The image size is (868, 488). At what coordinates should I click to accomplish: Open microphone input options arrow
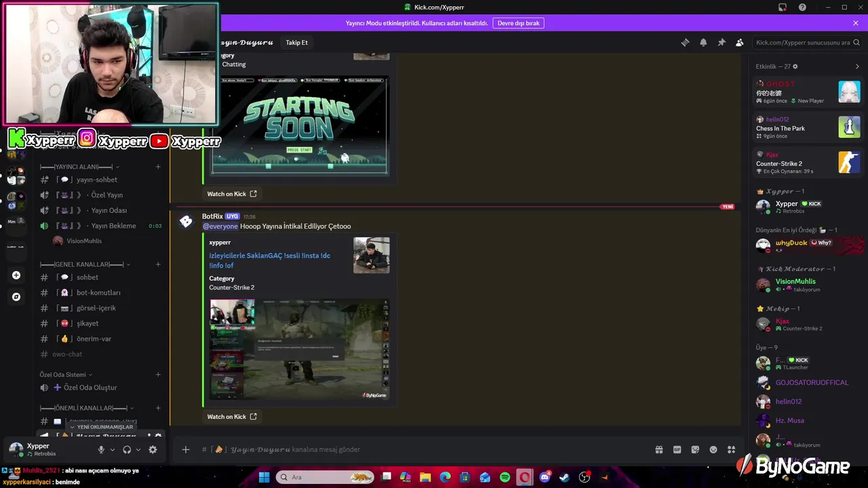112,449
